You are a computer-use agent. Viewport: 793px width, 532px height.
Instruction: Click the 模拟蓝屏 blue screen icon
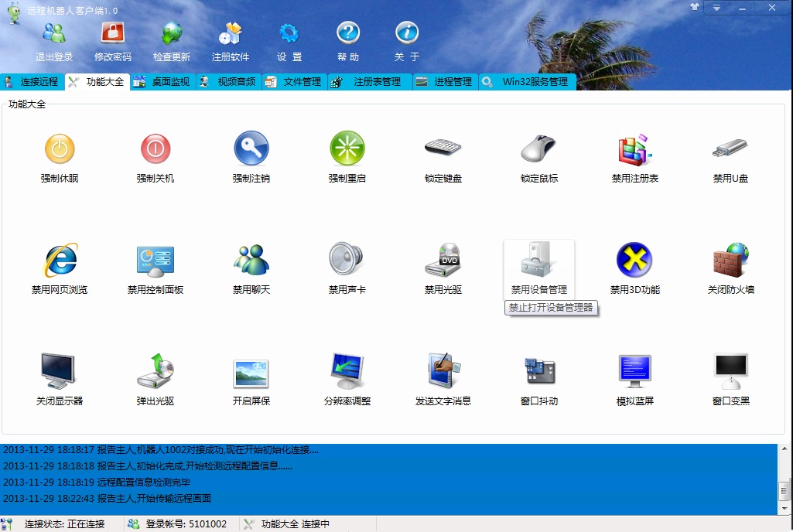[x=635, y=371]
